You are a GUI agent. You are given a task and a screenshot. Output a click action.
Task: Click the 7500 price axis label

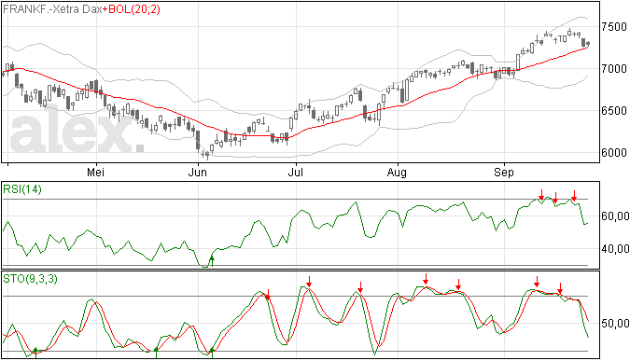tap(614, 27)
